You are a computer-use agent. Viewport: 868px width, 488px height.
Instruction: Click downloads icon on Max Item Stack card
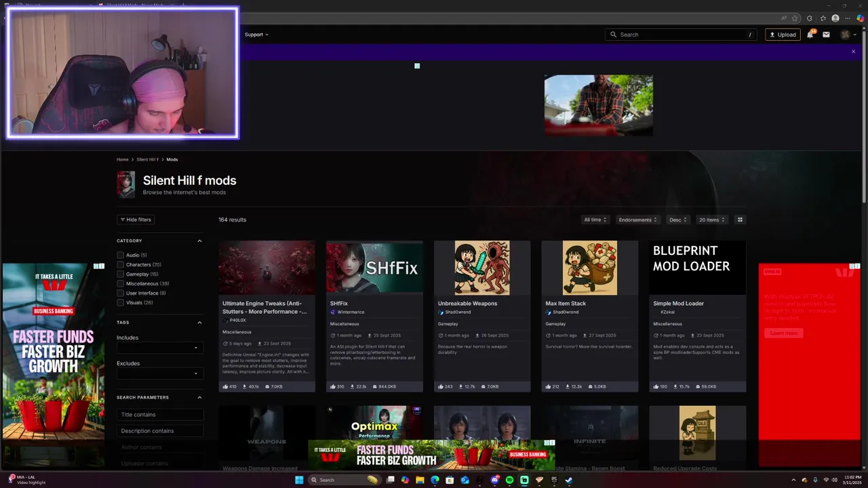pyautogui.click(x=568, y=386)
